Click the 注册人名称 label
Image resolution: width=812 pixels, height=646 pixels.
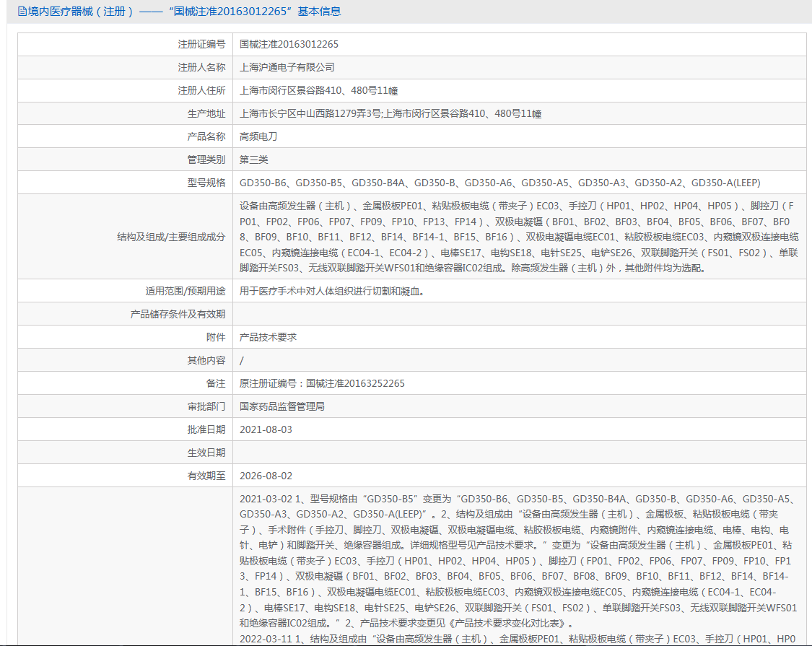pyautogui.click(x=201, y=67)
